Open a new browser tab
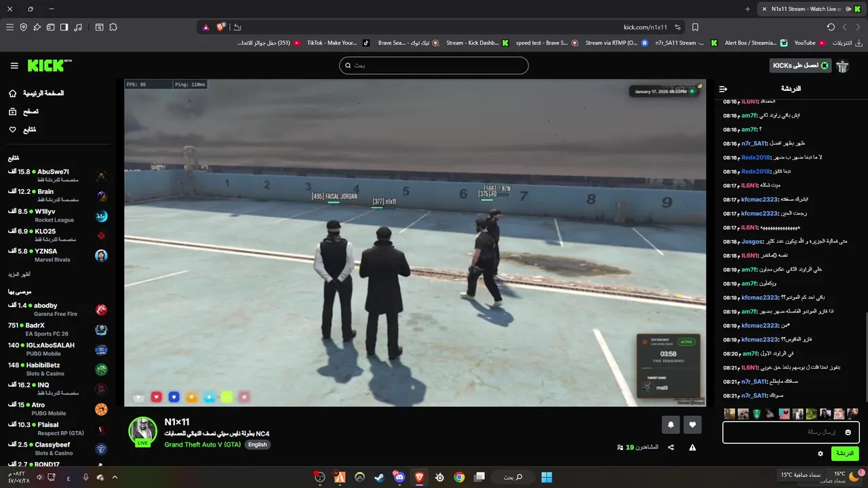 coord(747,9)
